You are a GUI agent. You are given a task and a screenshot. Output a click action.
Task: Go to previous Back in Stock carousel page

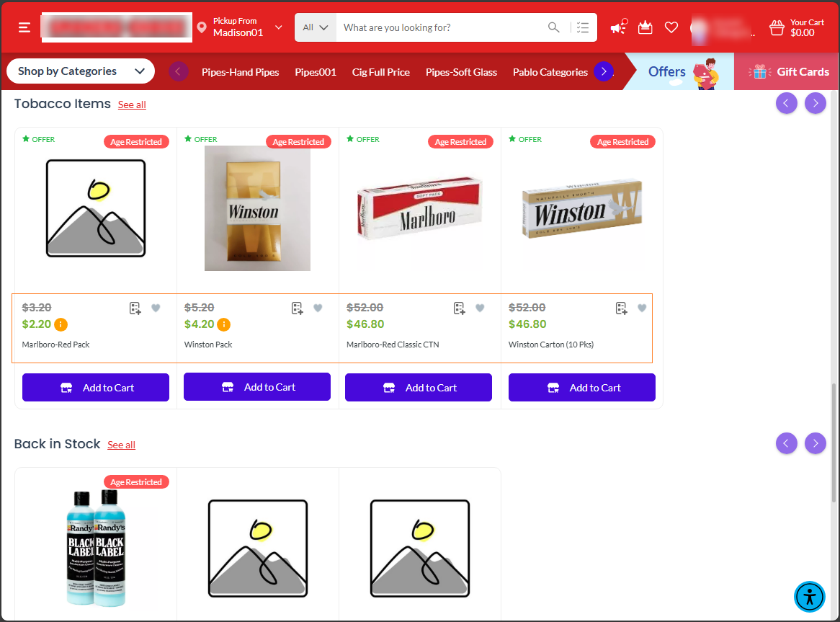(x=787, y=443)
